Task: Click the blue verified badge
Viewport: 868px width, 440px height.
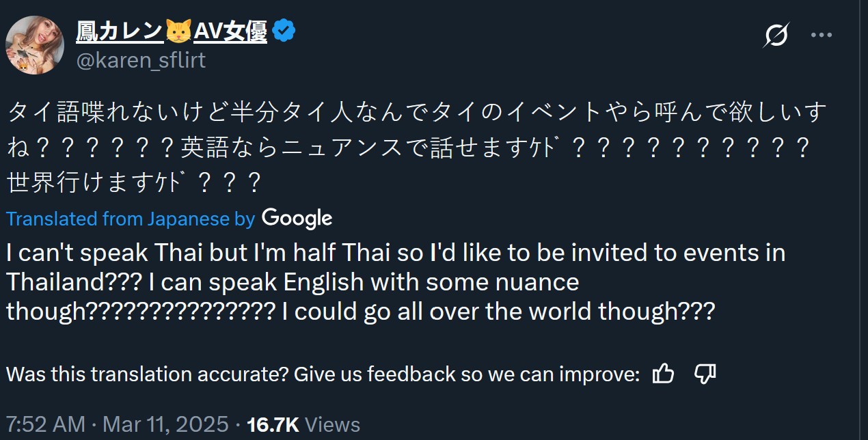Action: pyautogui.click(x=284, y=31)
